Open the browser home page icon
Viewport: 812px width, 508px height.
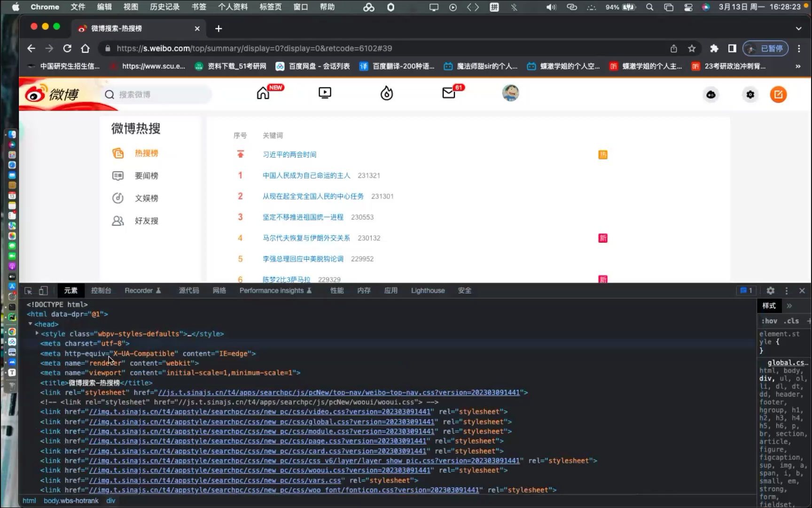(85, 48)
